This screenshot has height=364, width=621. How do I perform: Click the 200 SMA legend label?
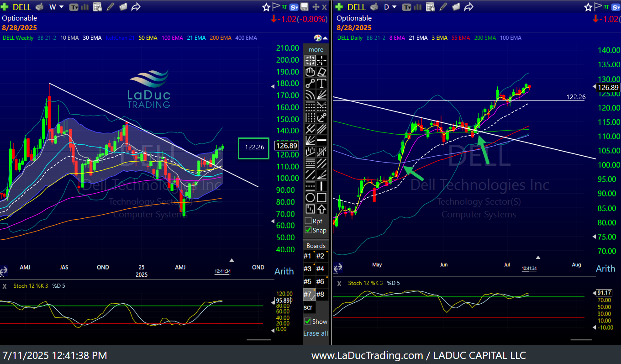[x=485, y=38]
